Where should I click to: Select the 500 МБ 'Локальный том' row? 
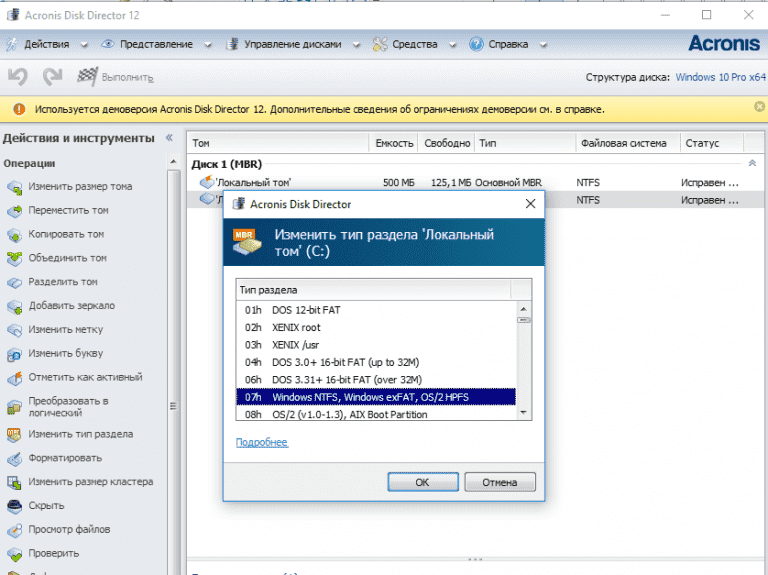point(475,182)
